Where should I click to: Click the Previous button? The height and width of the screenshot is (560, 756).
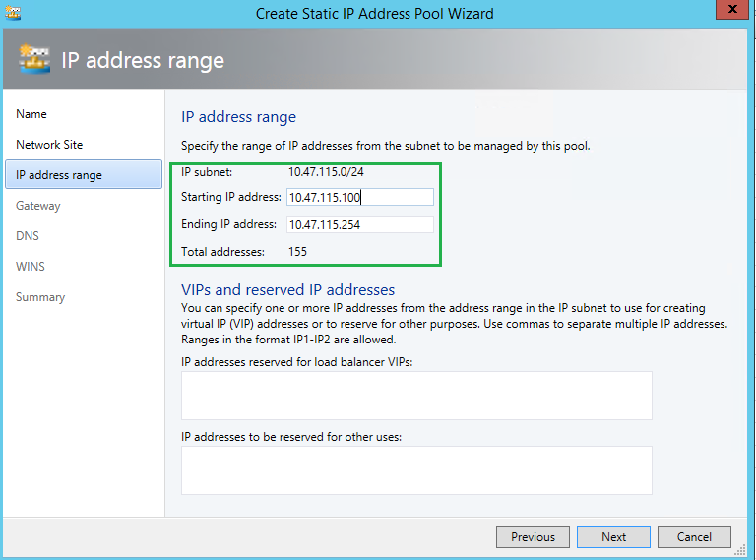coord(533,536)
